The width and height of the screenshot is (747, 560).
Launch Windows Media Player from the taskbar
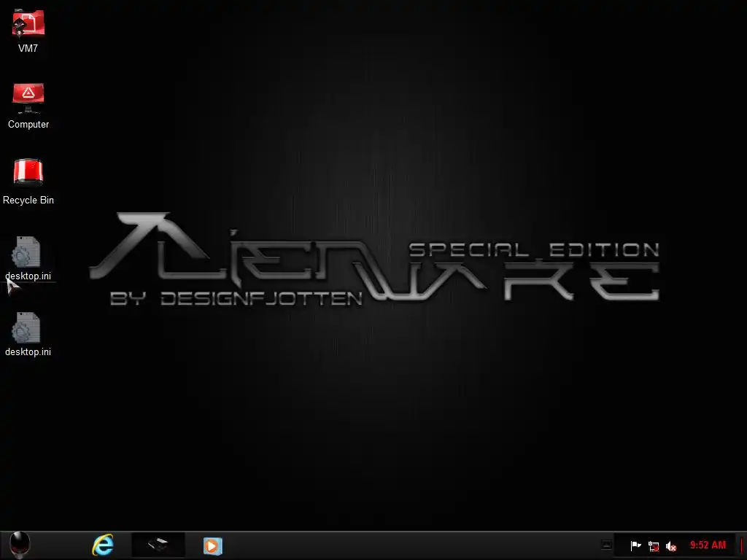[x=212, y=545]
